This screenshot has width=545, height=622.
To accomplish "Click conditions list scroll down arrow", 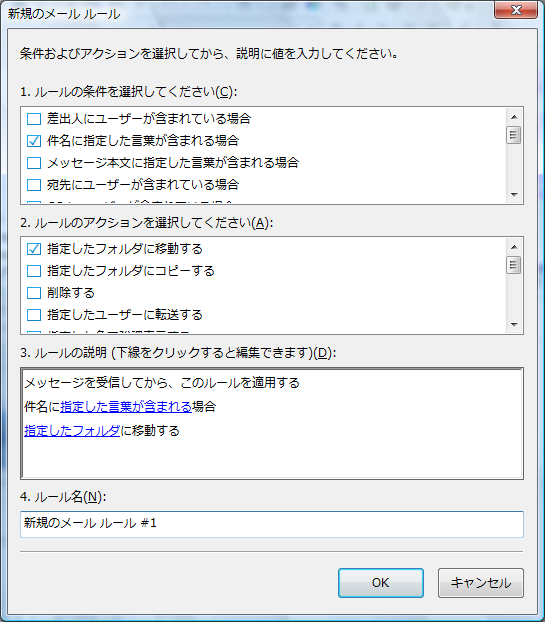I will [x=514, y=194].
